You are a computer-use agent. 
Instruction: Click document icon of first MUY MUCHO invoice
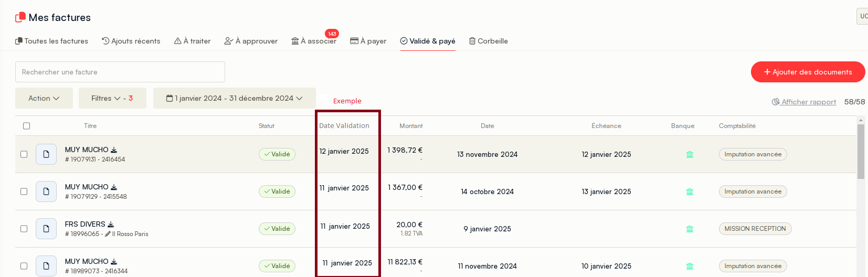(x=46, y=154)
